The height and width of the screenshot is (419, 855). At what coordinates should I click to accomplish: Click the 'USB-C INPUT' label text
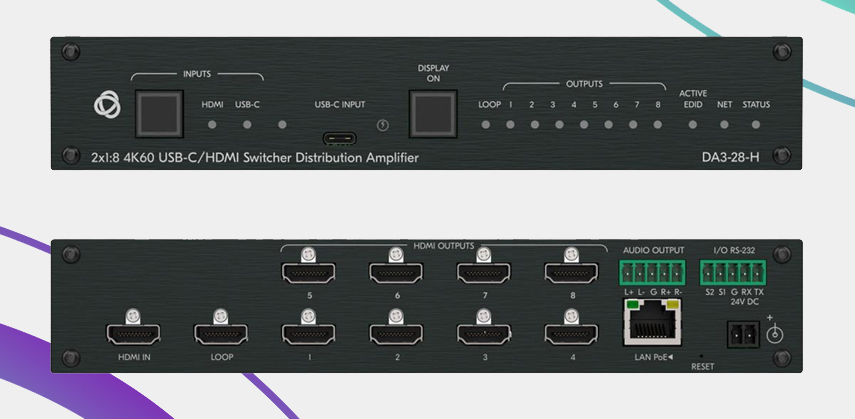[x=340, y=104]
